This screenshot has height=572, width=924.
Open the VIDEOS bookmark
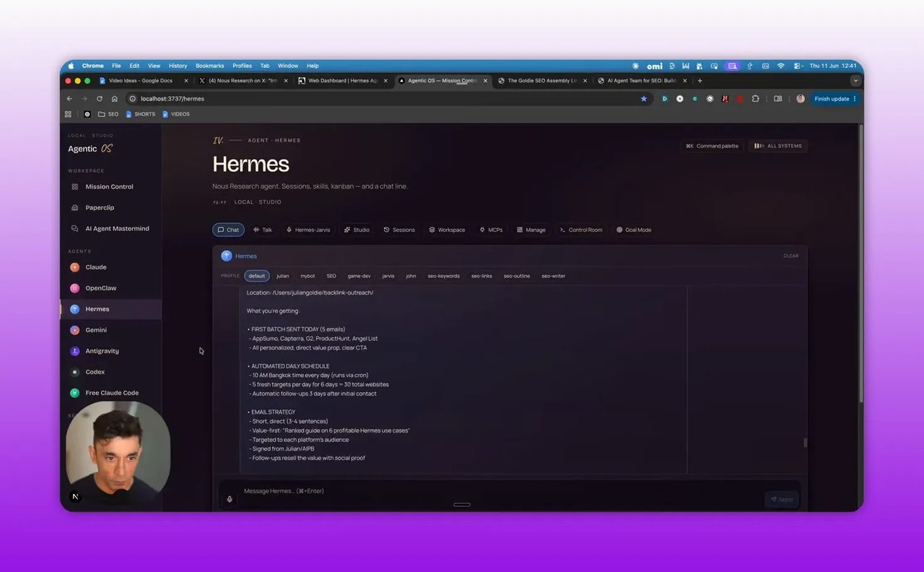point(176,114)
